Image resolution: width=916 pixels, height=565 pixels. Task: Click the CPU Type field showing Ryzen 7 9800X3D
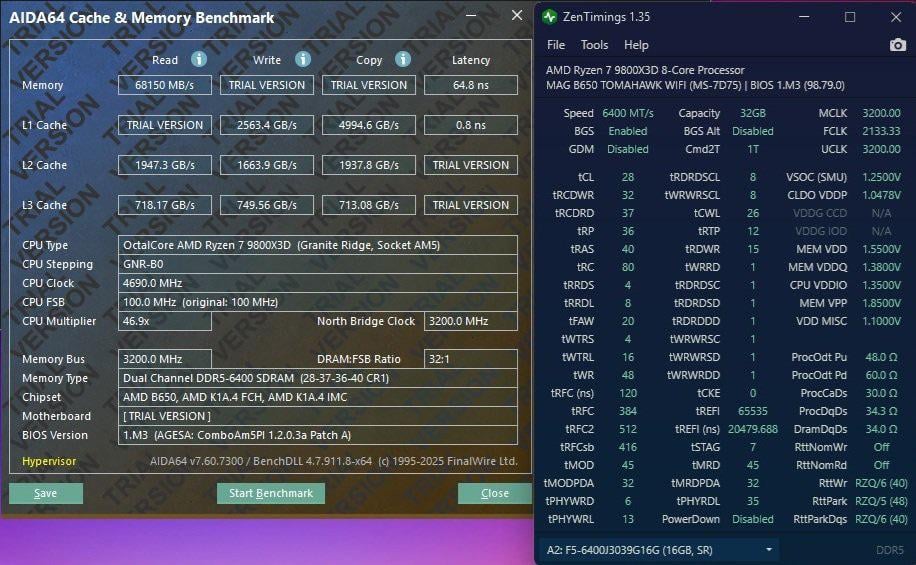click(x=318, y=245)
